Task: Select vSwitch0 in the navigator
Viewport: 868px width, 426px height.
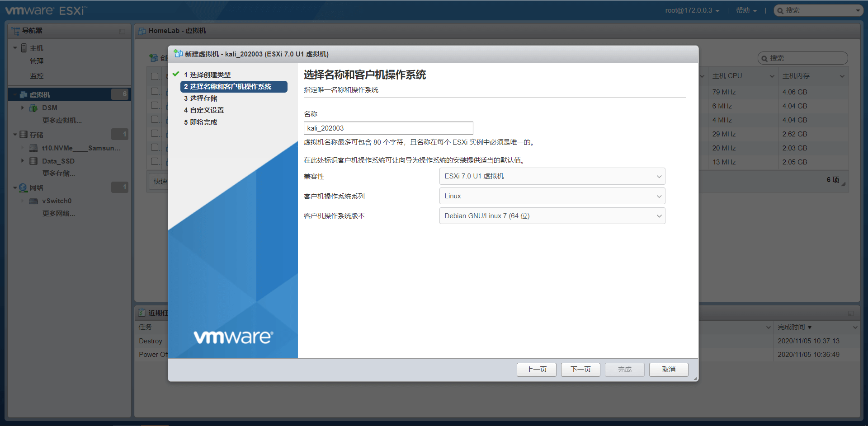Action: 57,201
